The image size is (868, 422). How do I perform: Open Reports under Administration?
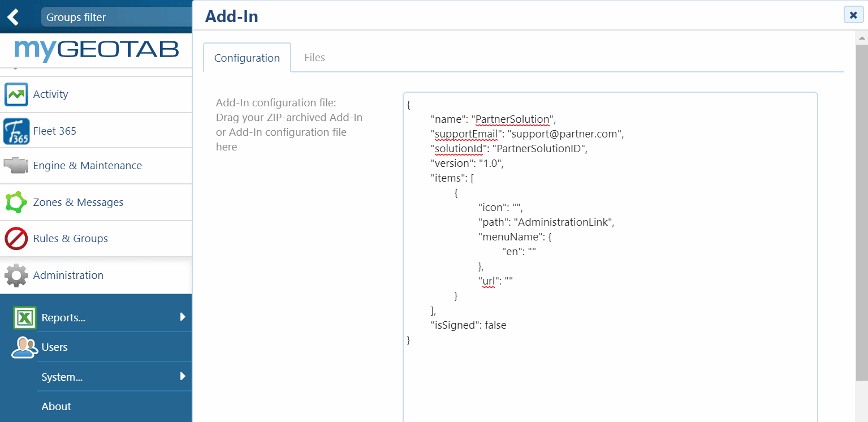[x=63, y=317]
